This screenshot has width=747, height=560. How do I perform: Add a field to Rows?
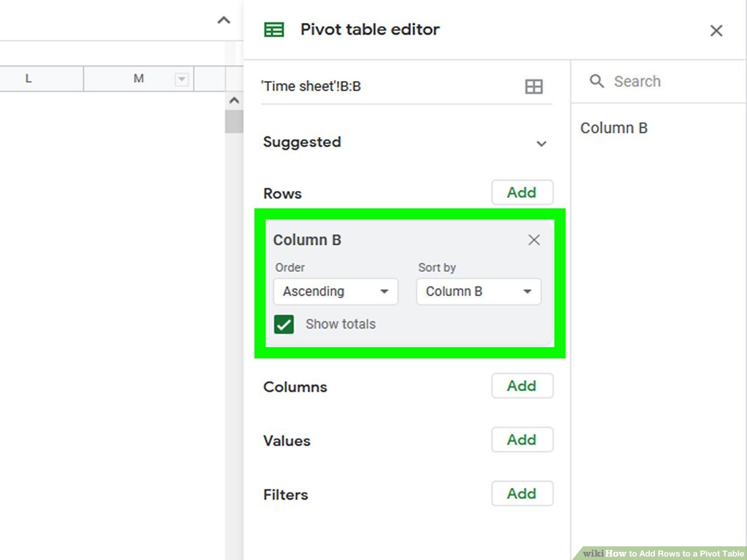522,193
